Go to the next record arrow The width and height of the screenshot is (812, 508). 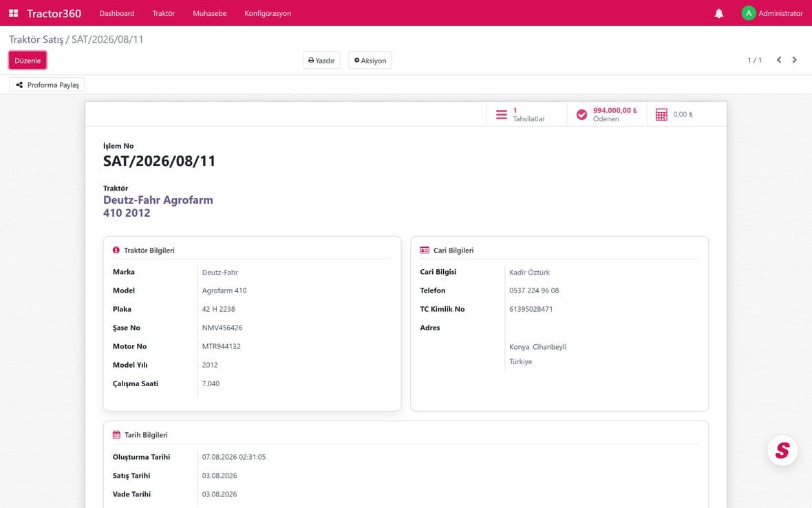(x=794, y=60)
